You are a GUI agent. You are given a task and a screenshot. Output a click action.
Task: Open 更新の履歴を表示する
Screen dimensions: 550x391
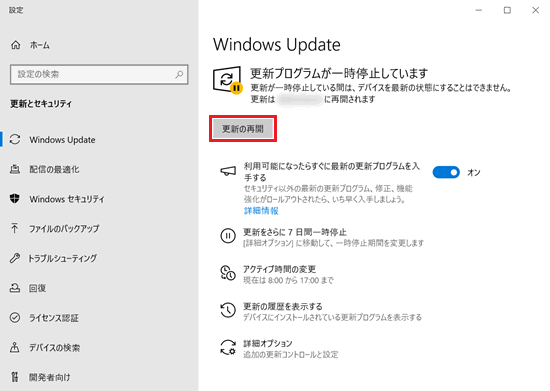283,306
